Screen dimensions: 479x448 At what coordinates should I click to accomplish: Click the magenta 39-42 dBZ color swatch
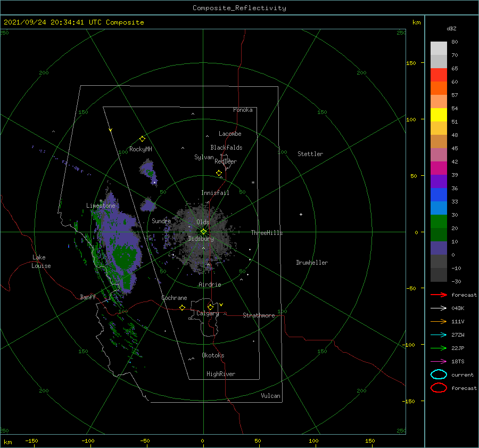[439, 168]
